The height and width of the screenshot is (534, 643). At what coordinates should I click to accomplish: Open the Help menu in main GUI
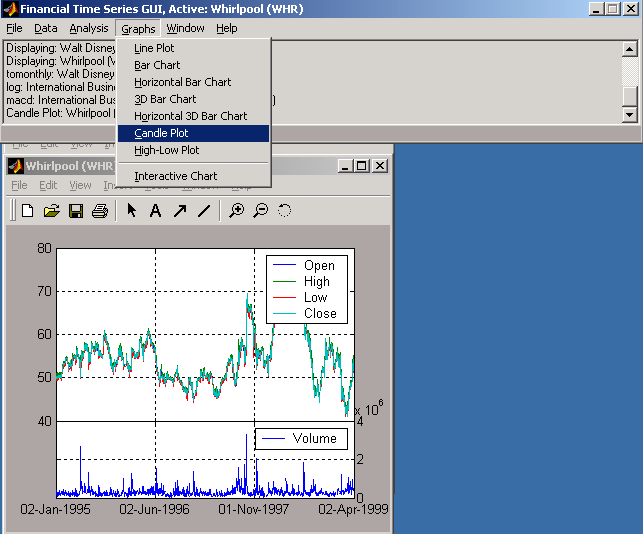point(227,28)
